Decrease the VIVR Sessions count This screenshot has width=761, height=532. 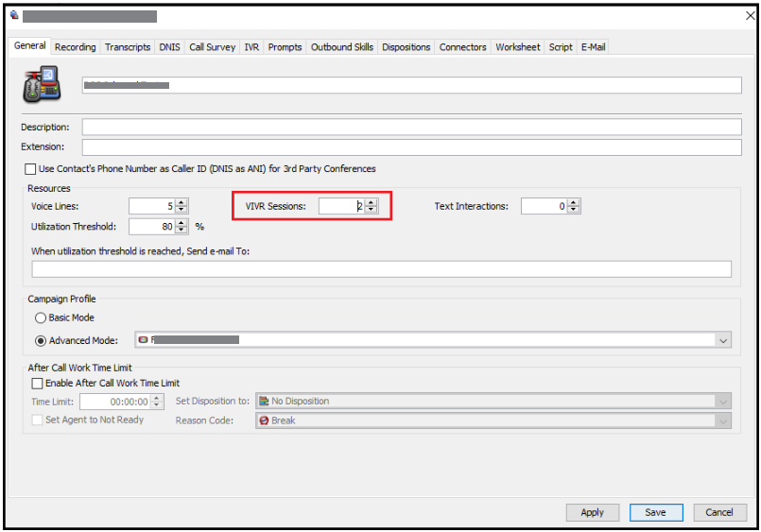click(x=372, y=210)
